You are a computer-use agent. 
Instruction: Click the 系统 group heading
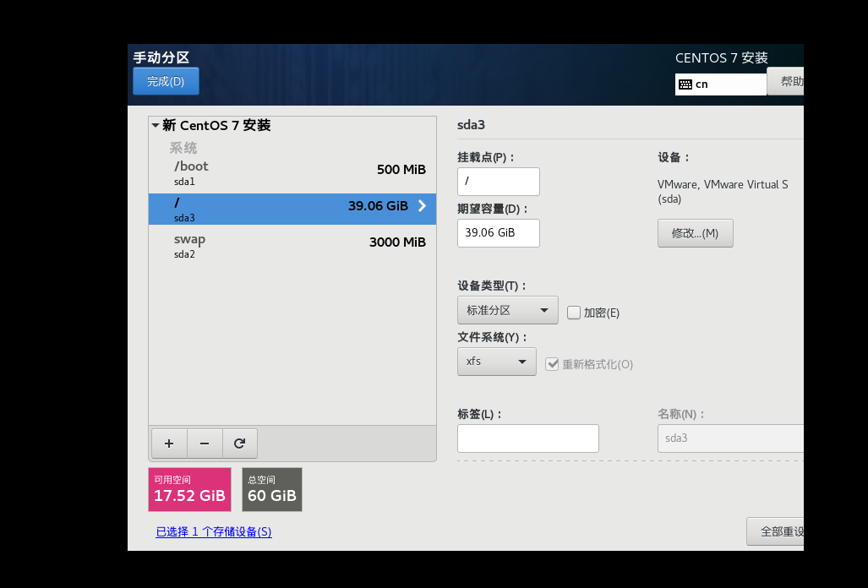click(x=183, y=148)
